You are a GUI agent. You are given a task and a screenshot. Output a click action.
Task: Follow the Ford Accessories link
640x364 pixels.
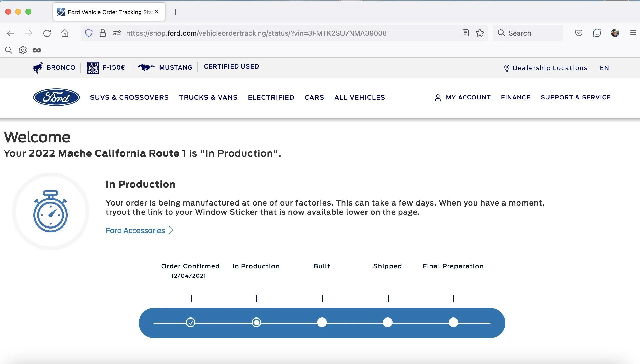tap(135, 231)
